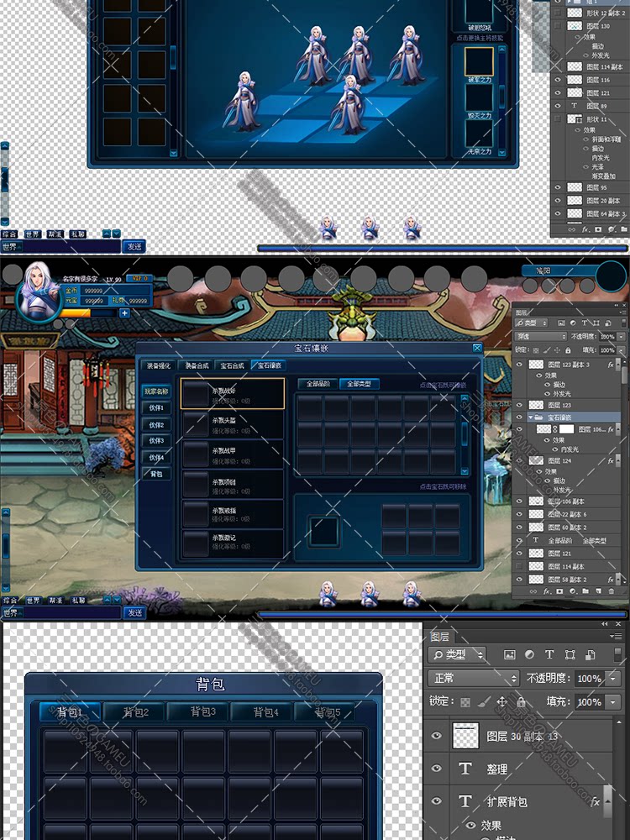Create new group in middle Layers panel footer
The image size is (630, 840).
point(585,591)
